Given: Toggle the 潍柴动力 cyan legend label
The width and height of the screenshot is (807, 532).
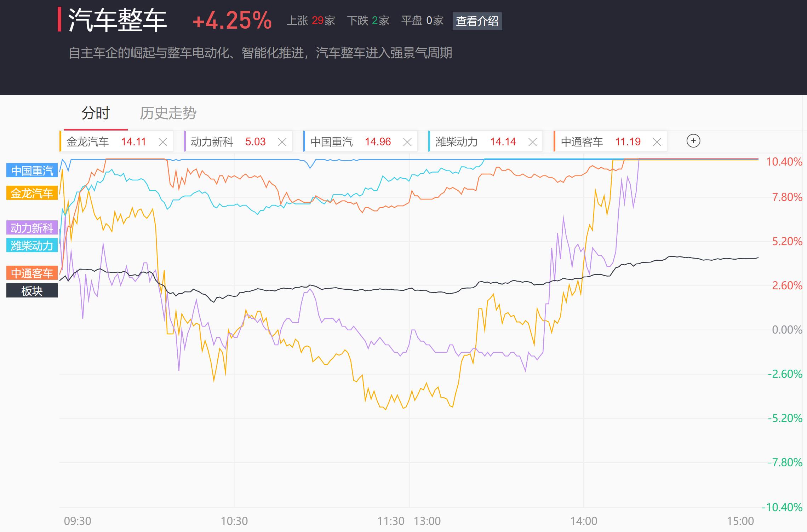Looking at the screenshot, I should [x=32, y=245].
